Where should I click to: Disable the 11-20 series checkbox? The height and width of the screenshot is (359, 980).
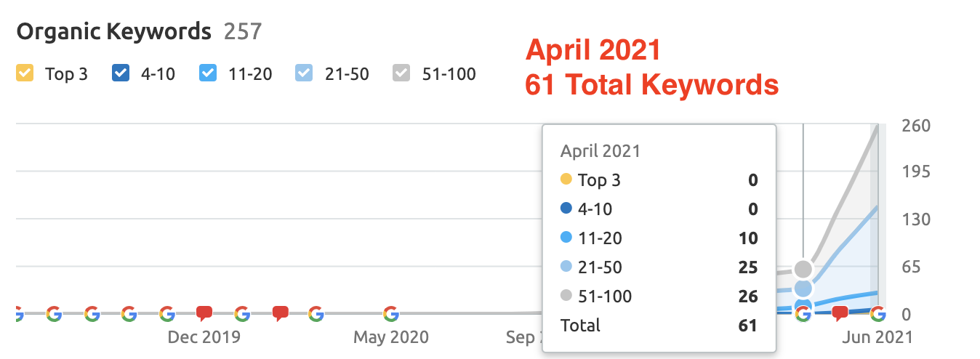pos(208,73)
